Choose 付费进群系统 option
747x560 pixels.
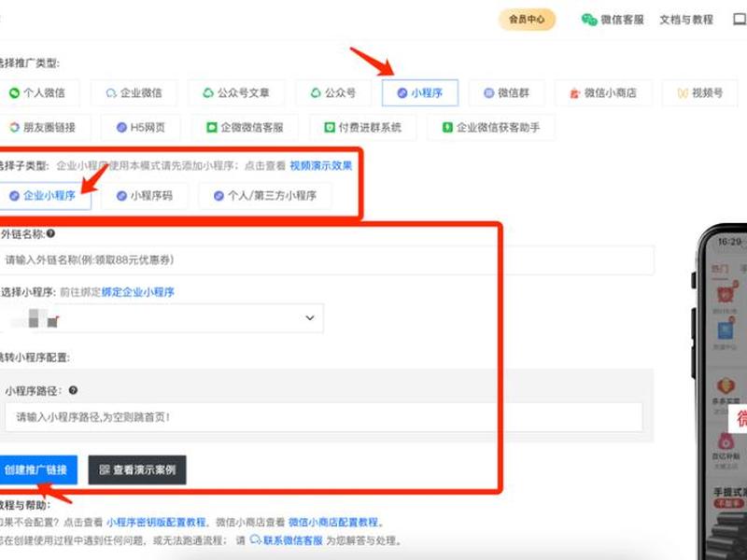click(362, 127)
